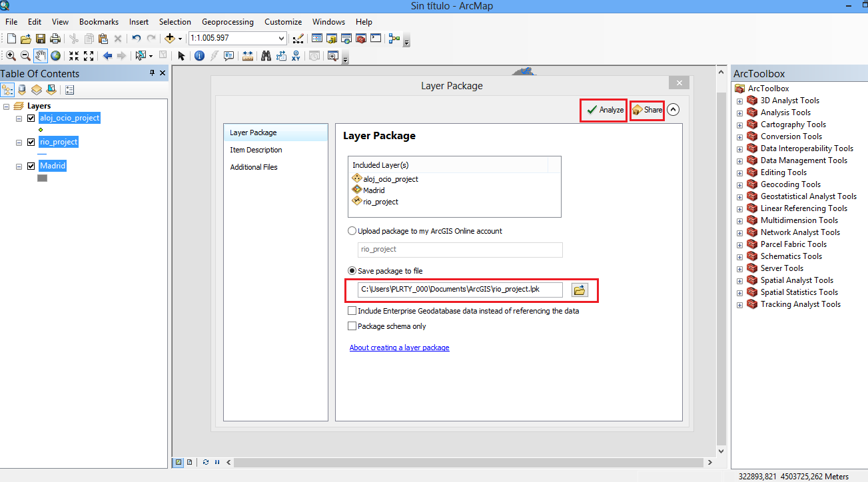Click the Share button
This screenshot has height=482, width=868.
click(x=648, y=111)
